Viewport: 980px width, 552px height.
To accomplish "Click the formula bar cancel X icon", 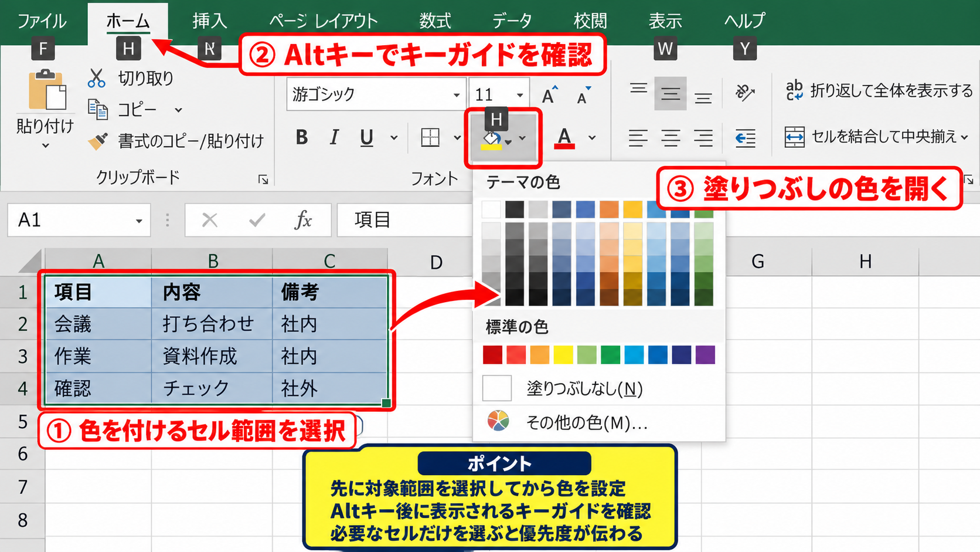I will click(x=209, y=220).
